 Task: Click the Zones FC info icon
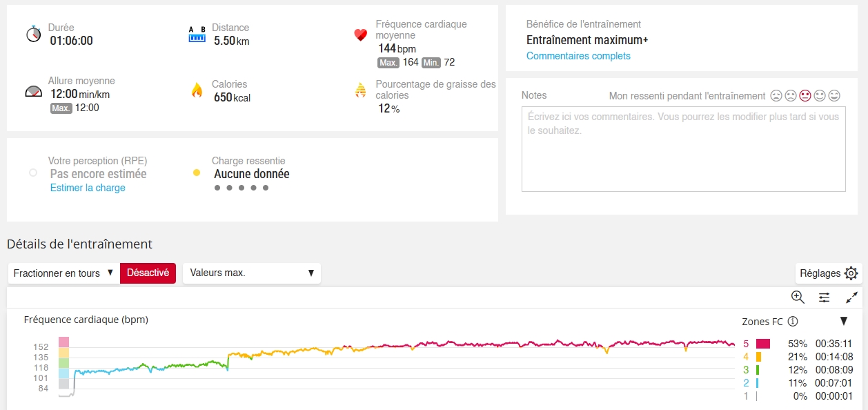coord(793,321)
